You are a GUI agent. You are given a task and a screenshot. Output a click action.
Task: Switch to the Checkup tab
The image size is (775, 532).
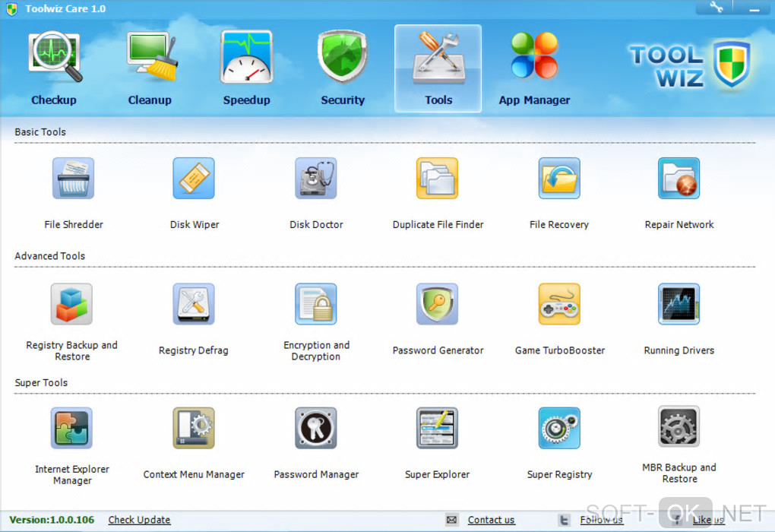coord(54,68)
